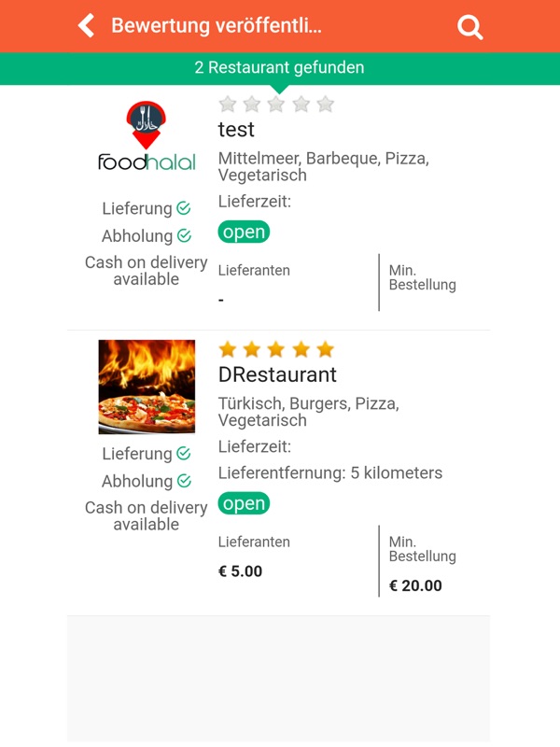Tap the test restaurant star rating
560x747 pixels.
(276, 104)
